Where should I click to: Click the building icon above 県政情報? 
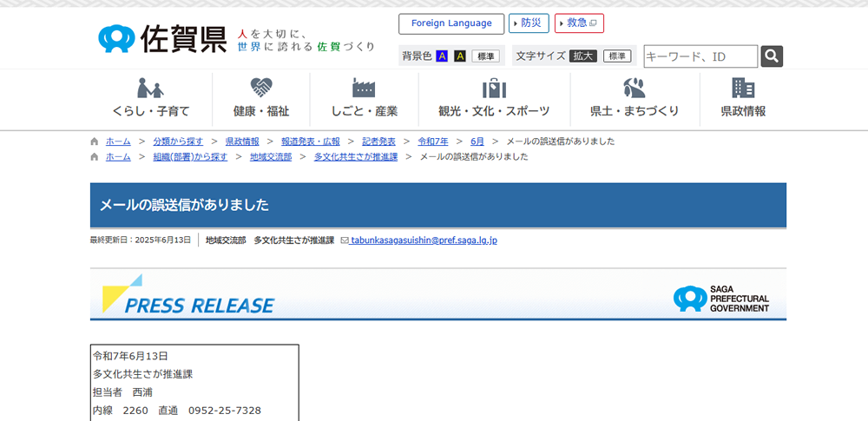(743, 88)
